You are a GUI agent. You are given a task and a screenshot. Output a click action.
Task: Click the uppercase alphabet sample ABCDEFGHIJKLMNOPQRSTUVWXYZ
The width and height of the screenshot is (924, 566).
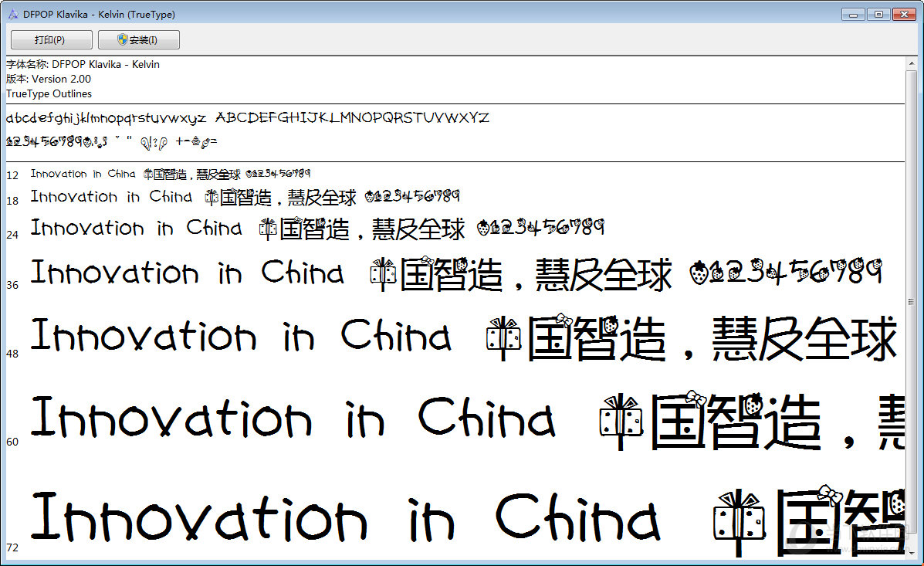[x=353, y=117]
